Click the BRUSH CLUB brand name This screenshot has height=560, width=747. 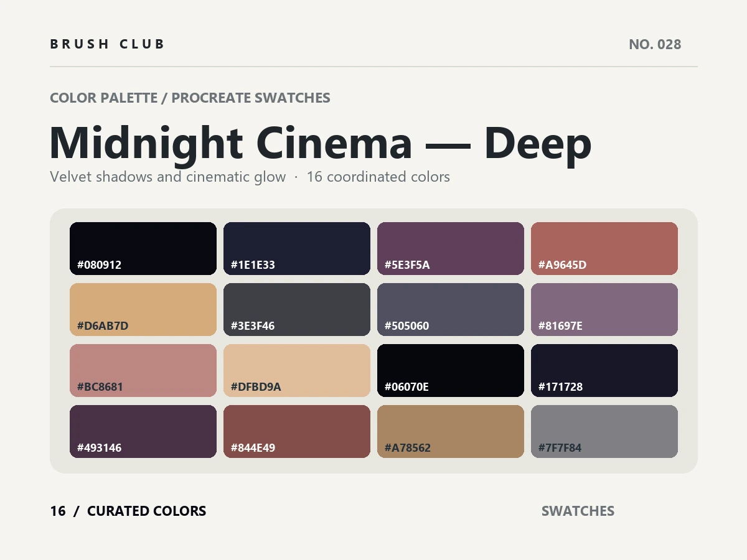107,44
